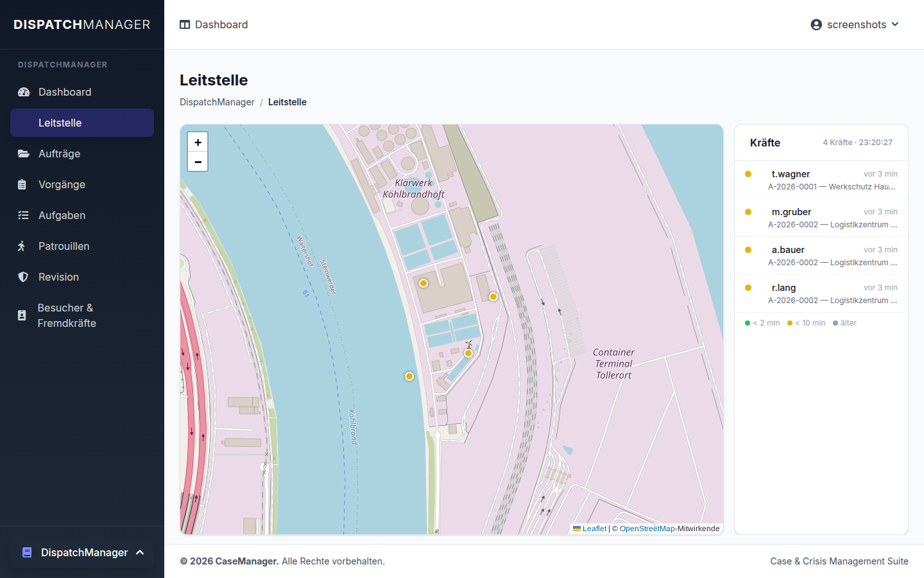
Task: Click the Dashboard gauge icon in sidebar
Action: 24,92
